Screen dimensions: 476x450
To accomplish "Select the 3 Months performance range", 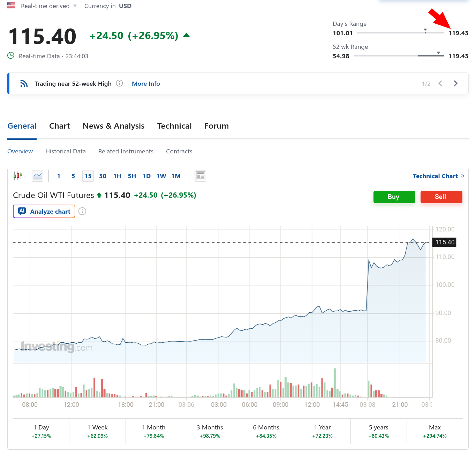I will tap(210, 431).
